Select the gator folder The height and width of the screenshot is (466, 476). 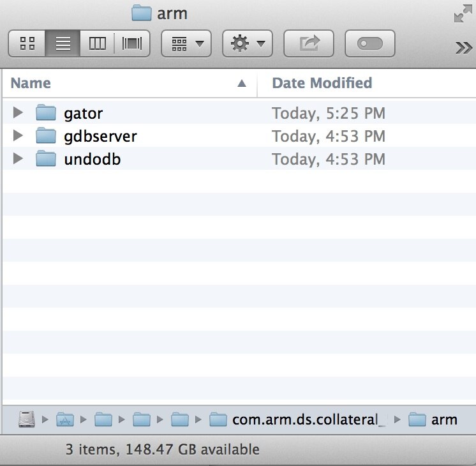tap(83, 113)
